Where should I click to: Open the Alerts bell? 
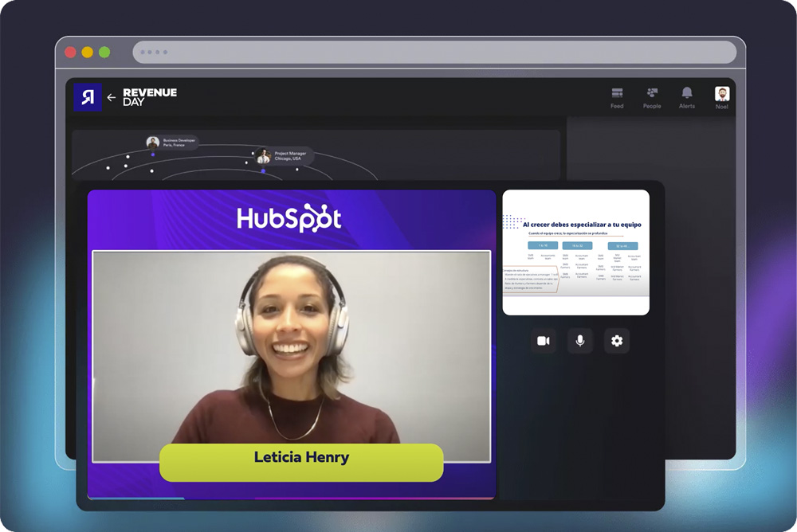pos(687,98)
